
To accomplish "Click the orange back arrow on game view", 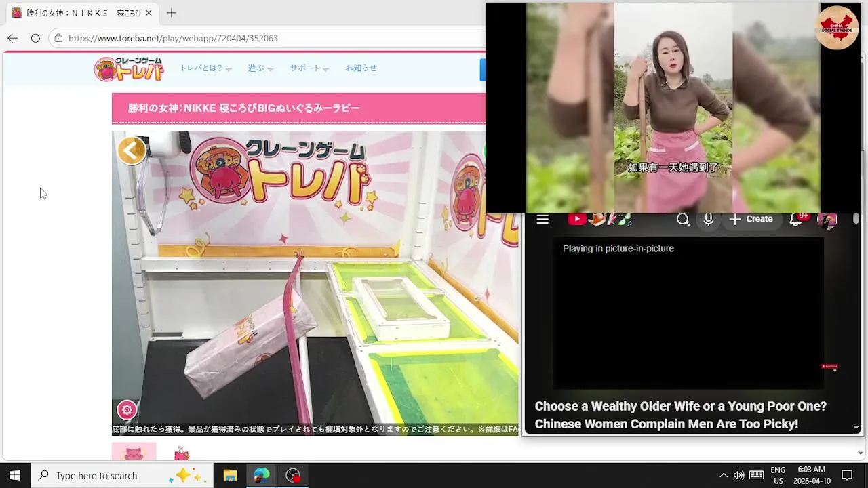I will click(132, 150).
